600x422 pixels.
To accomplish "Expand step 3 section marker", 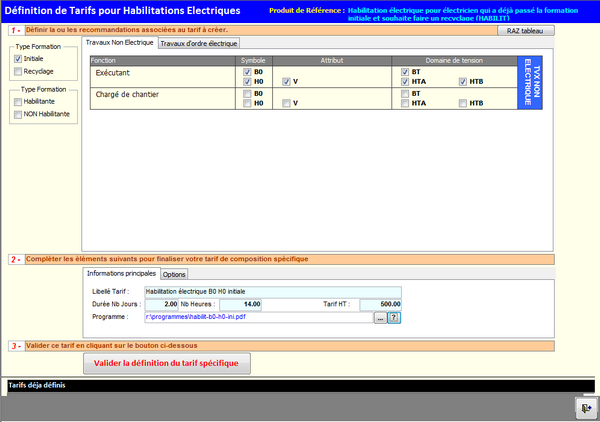I will point(15,346).
